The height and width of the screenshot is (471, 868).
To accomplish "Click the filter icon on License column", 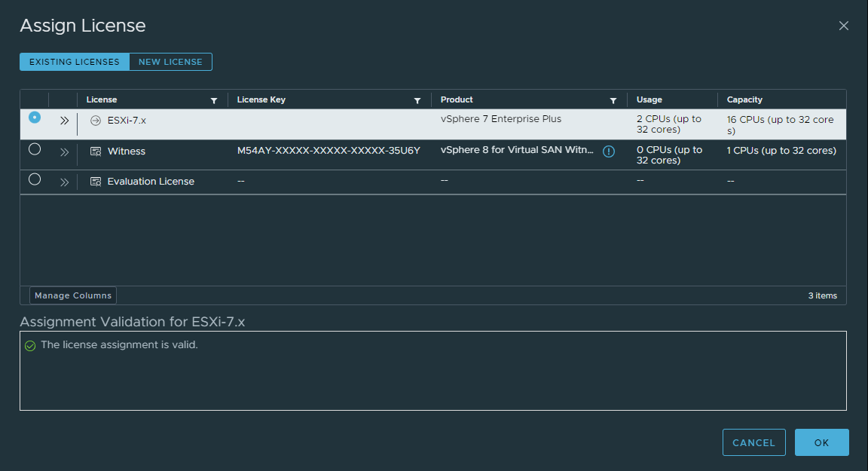I will click(x=214, y=99).
